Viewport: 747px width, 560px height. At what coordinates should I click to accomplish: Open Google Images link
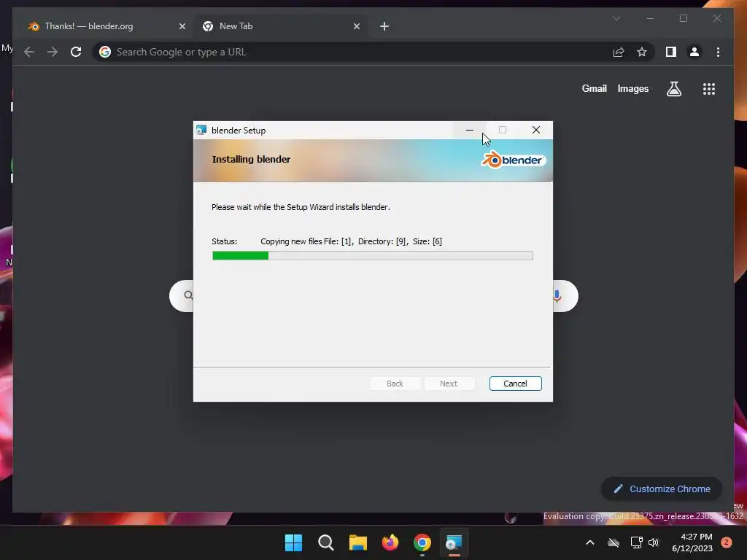coord(632,88)
